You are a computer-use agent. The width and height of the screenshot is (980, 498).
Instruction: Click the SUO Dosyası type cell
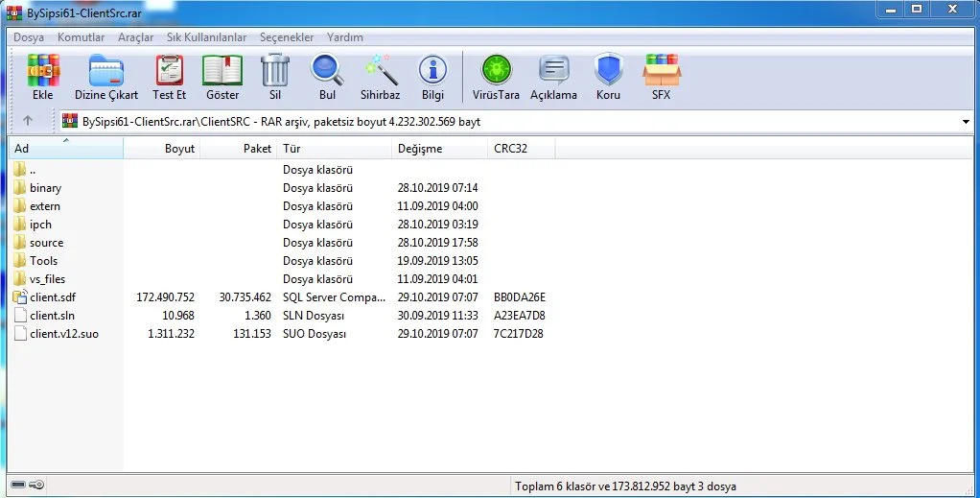[315, 334]
